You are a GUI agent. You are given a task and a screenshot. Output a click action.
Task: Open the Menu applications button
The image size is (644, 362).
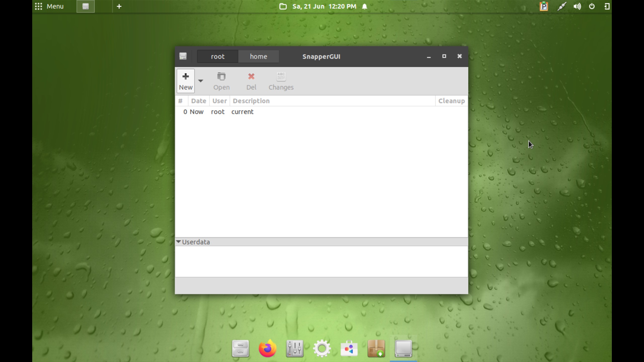(x=49, y=6)
